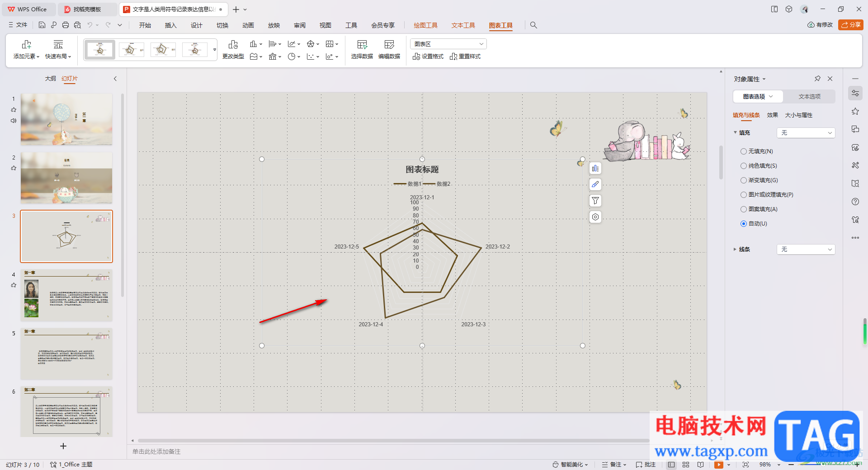
Task: Switch to Text Options (文本选项) tab
Action: pos(809,97)
